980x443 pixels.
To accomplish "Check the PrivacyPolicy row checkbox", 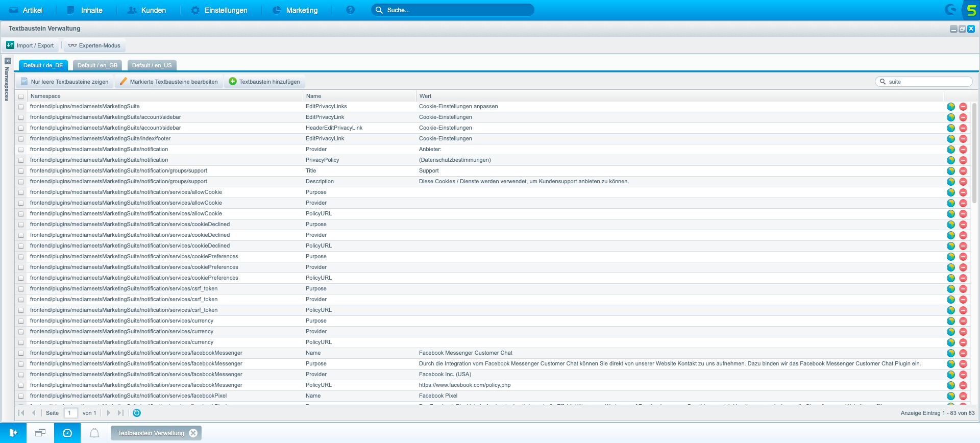I will 21,160.
